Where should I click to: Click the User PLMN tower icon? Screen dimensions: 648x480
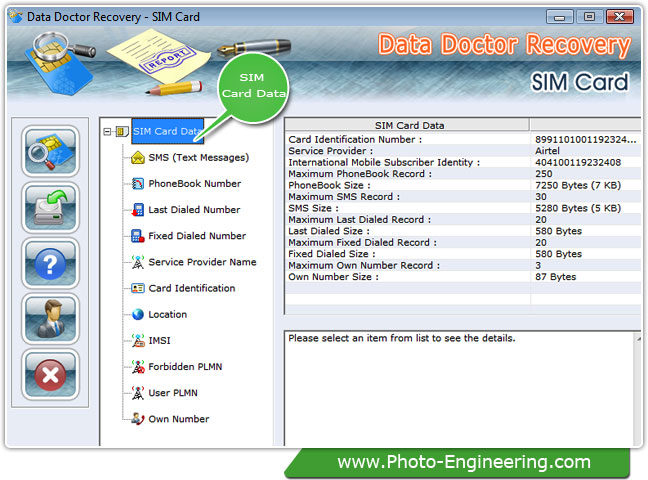click(138, 393)
